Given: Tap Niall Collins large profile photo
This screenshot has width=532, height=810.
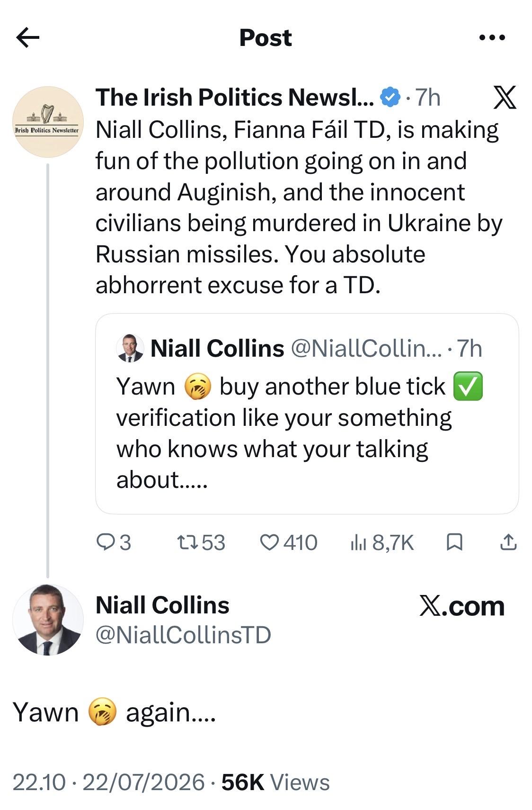Looking at the screenshot, I should point(48,620).
